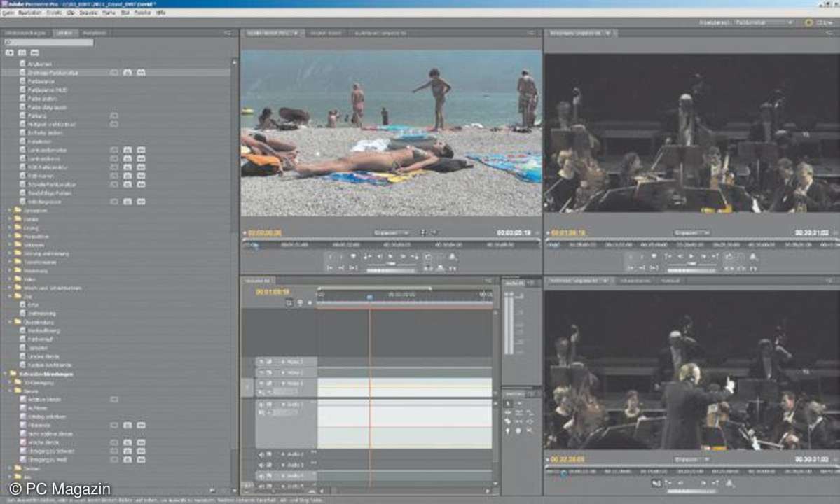
Task: Play the clip in the Source monitor
Action: point(390,256)
